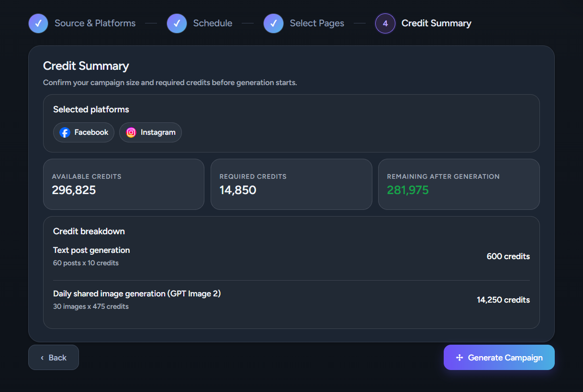Viewport: 583px width, 392px height.
Task: Click the Required Credits label
Action: [x=253, y=176]
